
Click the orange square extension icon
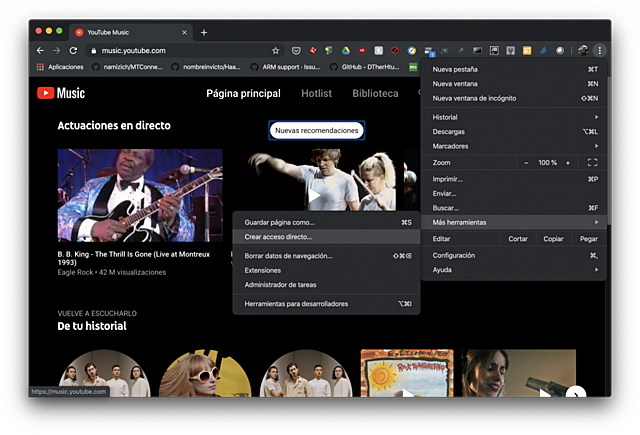(x=527, y=51)
